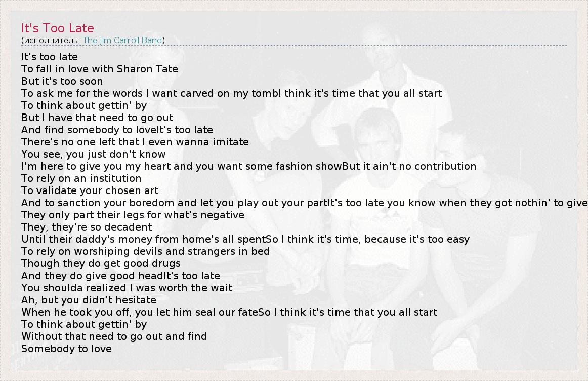Image resolution: width=588 pixels, height=381 pixels.
Task: Click the lyric "But I have that need to go out"
Action: 97,118
